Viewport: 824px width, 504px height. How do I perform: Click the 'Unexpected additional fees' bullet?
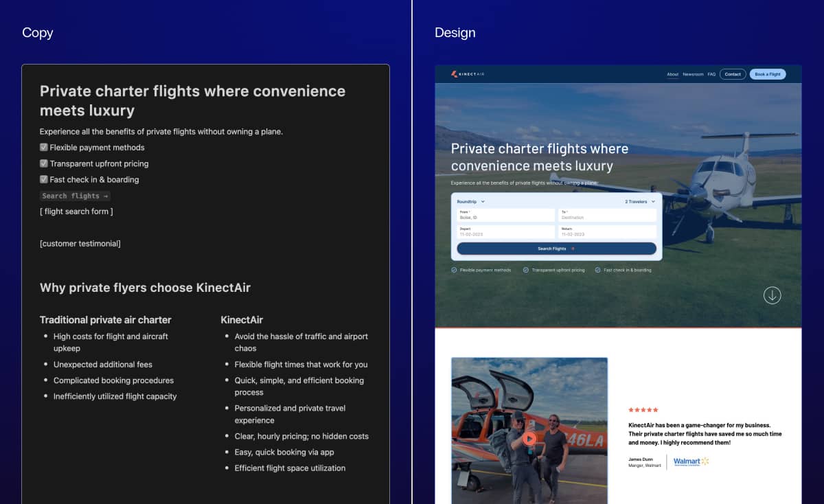[103, 365]
